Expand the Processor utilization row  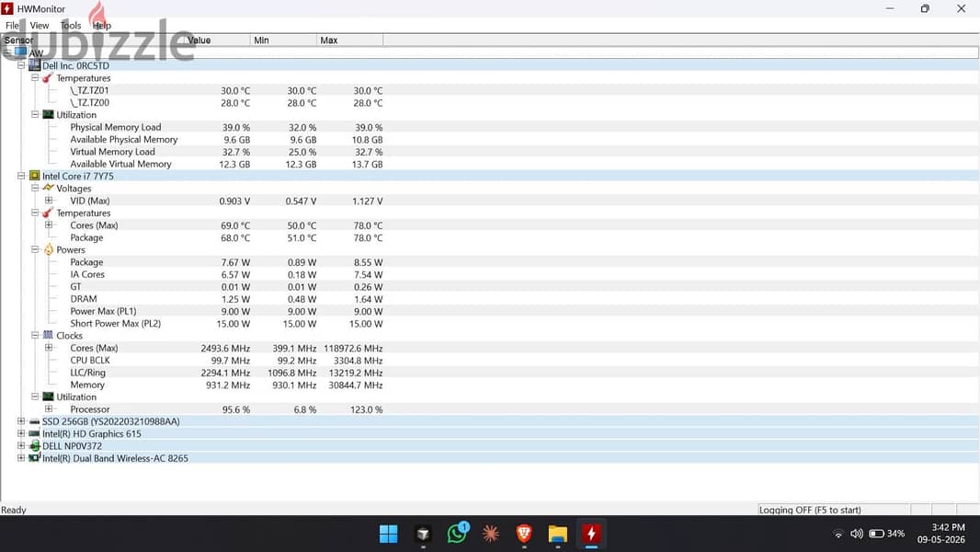pos(49,408)
